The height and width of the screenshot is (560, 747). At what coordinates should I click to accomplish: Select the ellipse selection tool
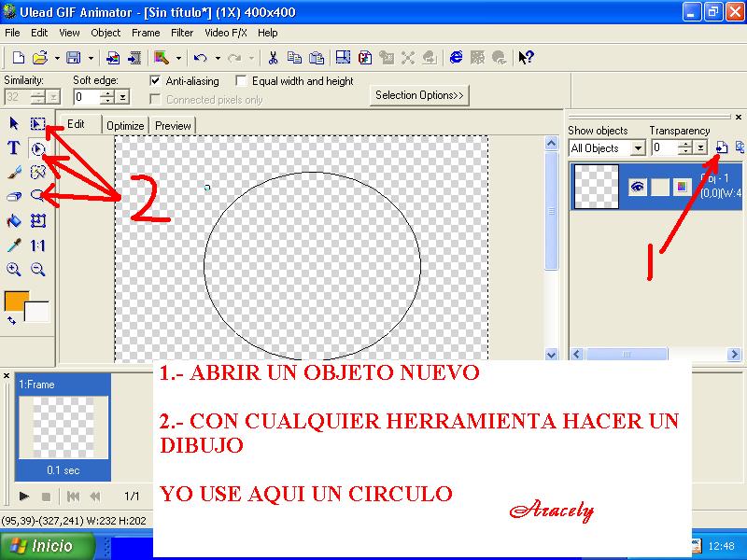coord(37,149)
